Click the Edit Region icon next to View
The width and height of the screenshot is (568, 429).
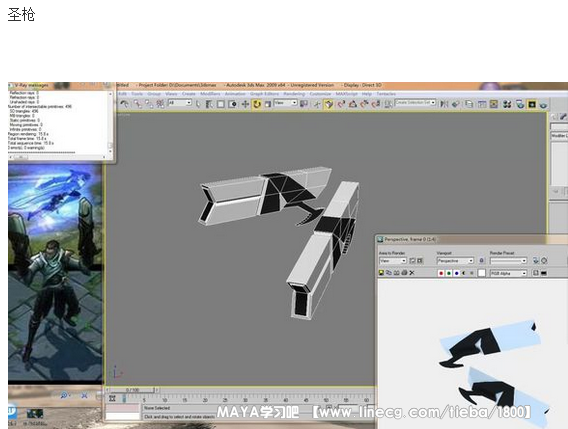coord(412,261)
